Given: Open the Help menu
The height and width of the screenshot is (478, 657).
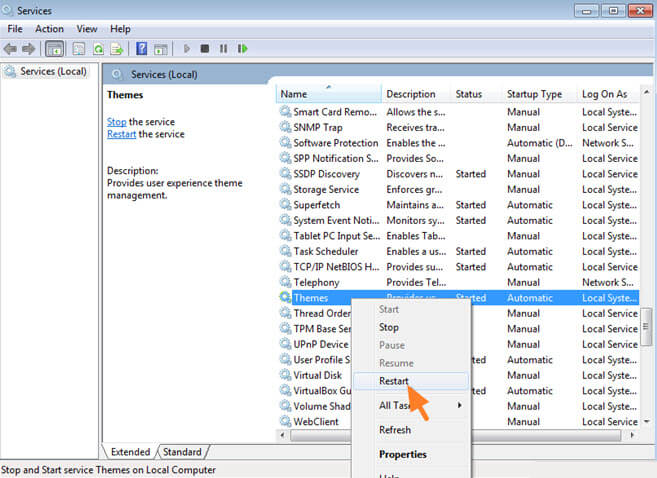Looking at the screenshot, I should coord(120,29).
